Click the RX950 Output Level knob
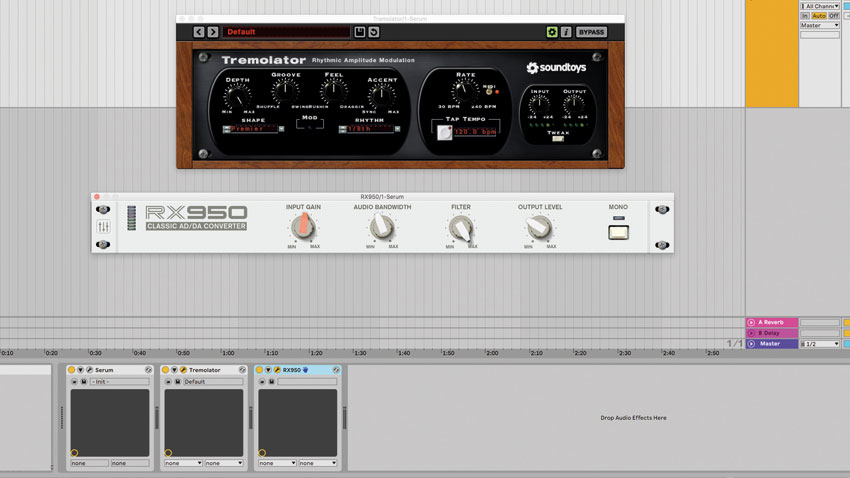850x478 pixels. tap(539, 228)
